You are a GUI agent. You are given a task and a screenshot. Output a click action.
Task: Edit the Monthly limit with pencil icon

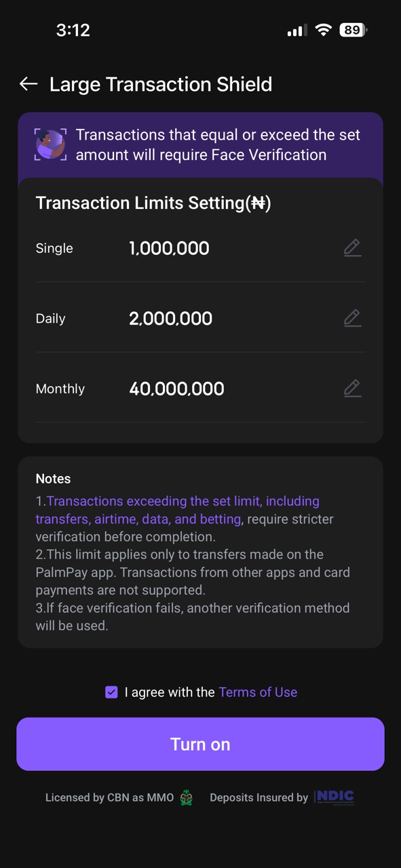coord(352,389)
